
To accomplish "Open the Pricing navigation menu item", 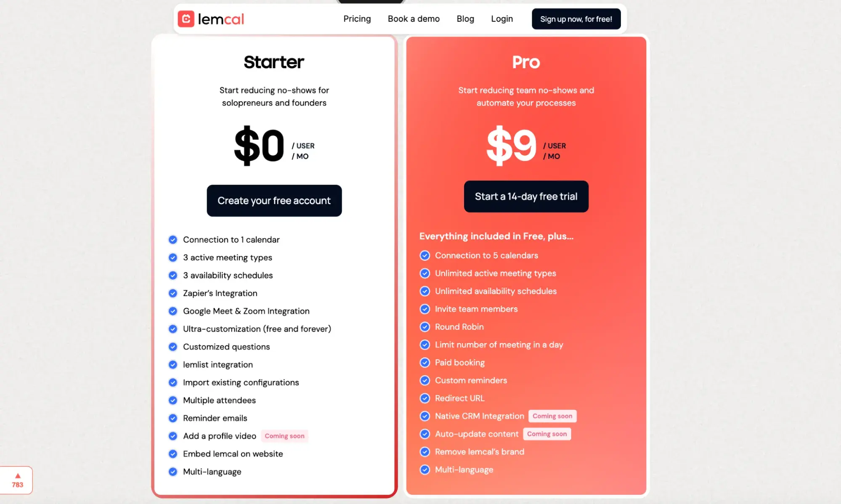I will tap(356, 19).
